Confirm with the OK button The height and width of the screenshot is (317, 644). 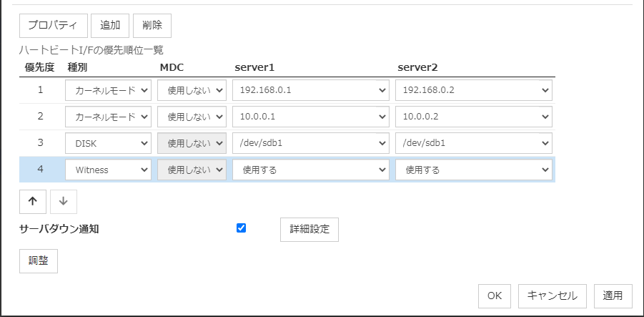495,296
